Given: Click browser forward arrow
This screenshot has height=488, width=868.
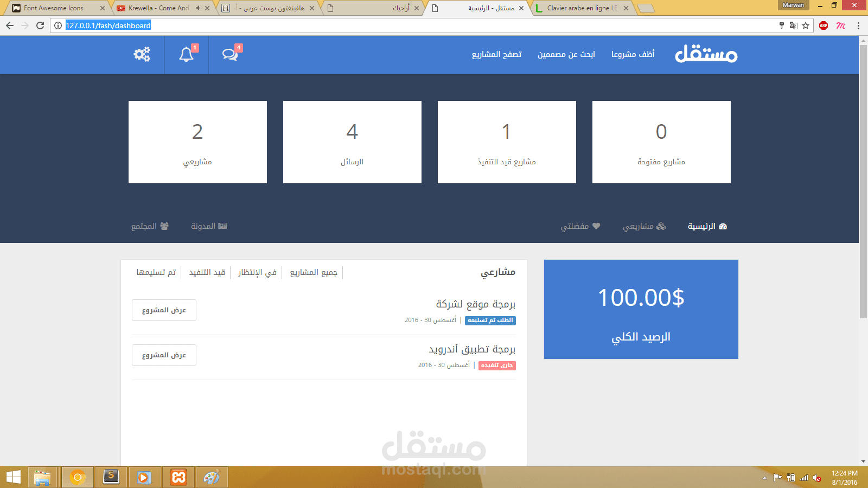Looking at the screenshot, I should pyautogui.click(x=25, y=25).
